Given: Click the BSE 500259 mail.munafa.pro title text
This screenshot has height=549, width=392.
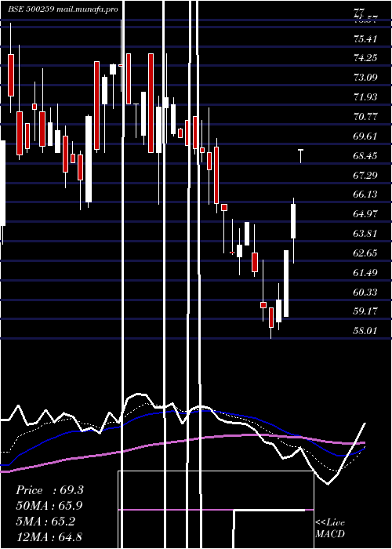Looking at the screenshot, I should [x=64, y=9].
